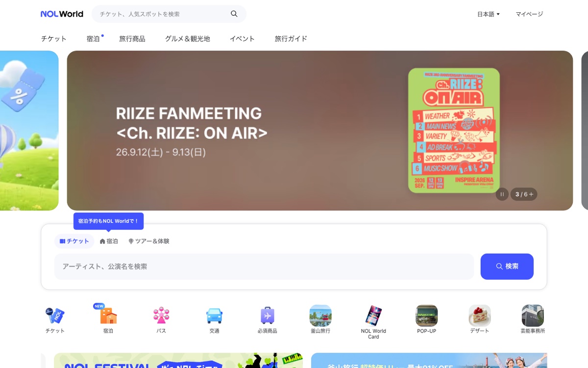Image resolution: width=588 pixels, height=368 pixels.
Task: Expand the 3 / 6 banner list
Action: pyautogui.click(x=524, y=194)
